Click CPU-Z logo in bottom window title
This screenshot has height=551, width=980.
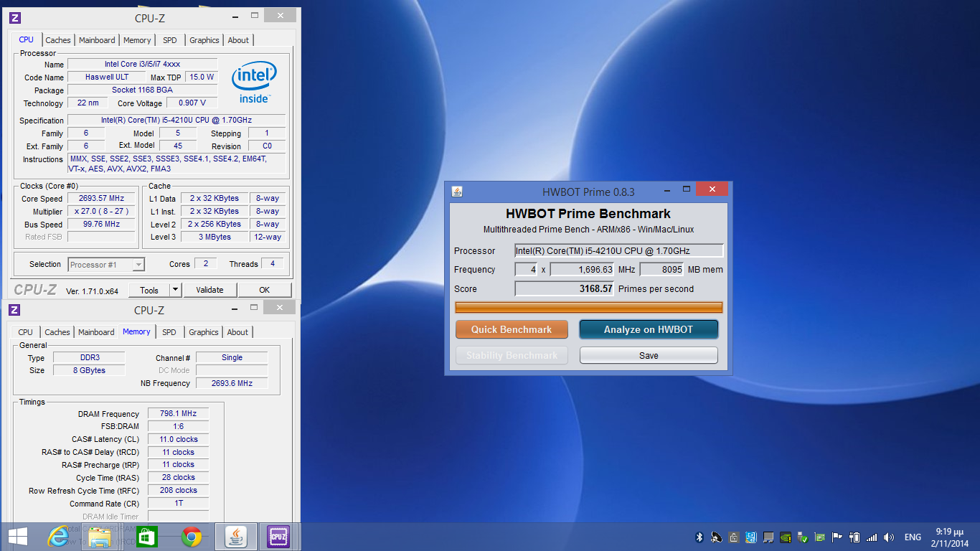pyautogui.click(x=14, y=310)
